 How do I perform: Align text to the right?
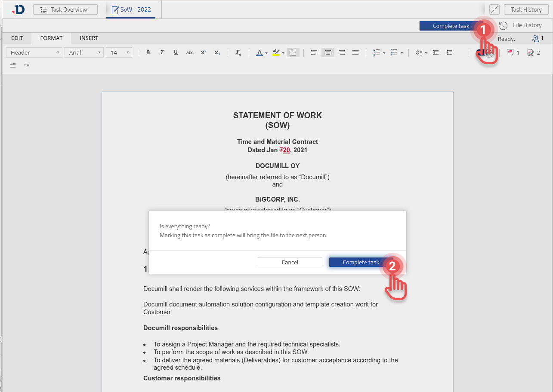point(342,52)
